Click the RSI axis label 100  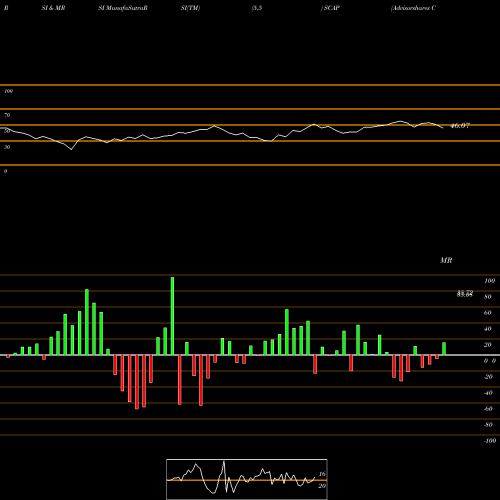(8, 91)
